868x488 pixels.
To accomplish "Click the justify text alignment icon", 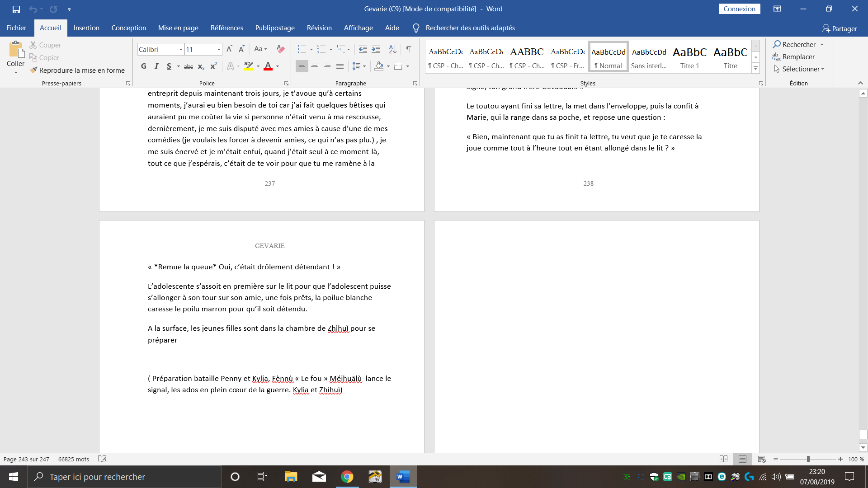I will [x=340, y=66].
